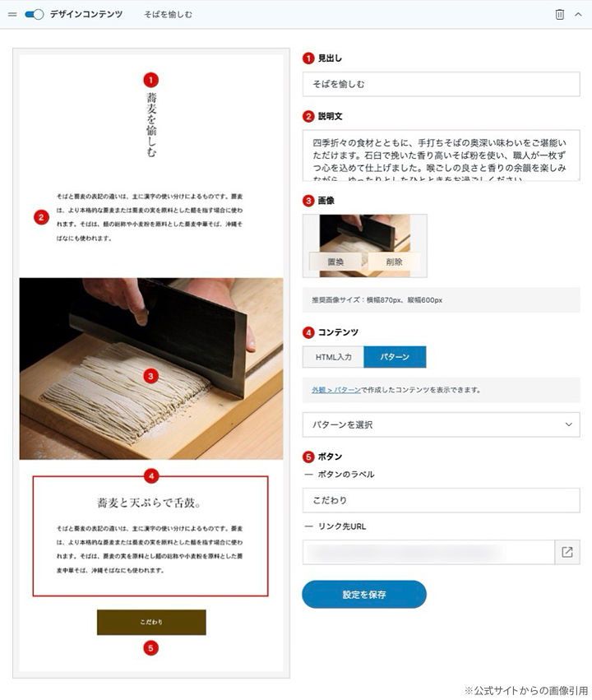Focus the 見出し input field
Image resolution: width=592 pixels, height=700 pixels.
click(442, 84)
